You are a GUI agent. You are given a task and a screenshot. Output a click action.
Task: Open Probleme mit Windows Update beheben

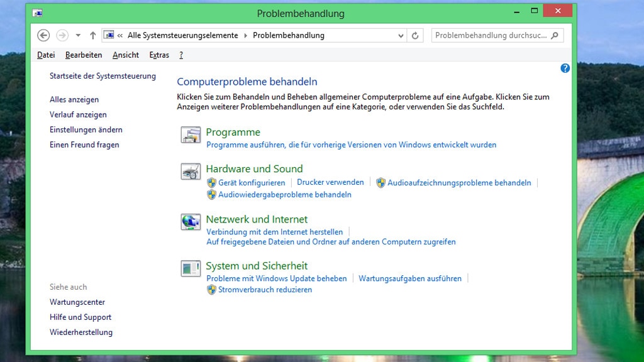(x=276, y=278)
